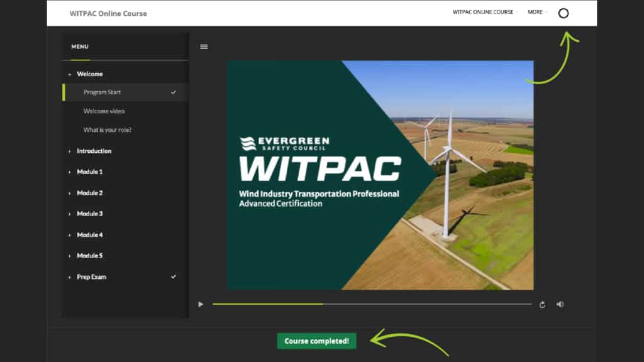Screen dimensions: 644x362
Task: Click the Course completed! button
Action: 317,341
